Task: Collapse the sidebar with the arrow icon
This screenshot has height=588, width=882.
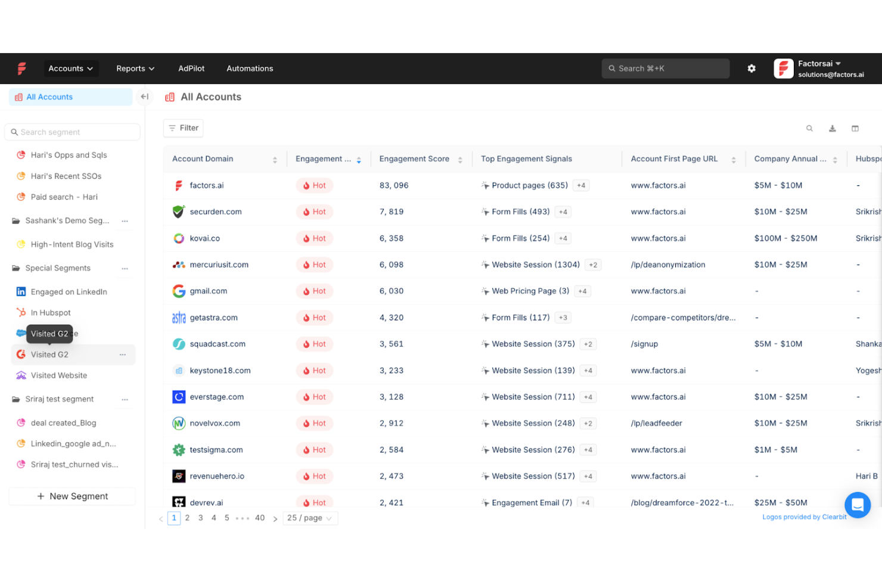Action: 145,97
